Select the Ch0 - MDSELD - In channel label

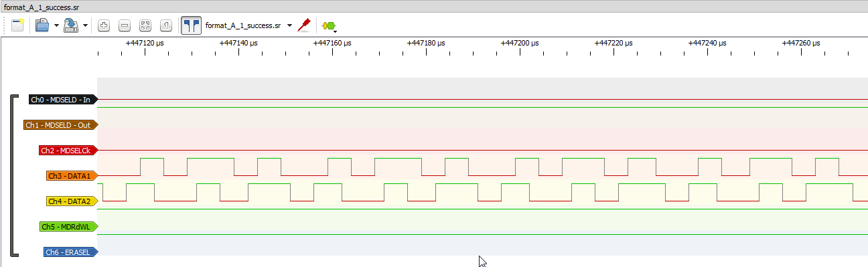[64, 100]
